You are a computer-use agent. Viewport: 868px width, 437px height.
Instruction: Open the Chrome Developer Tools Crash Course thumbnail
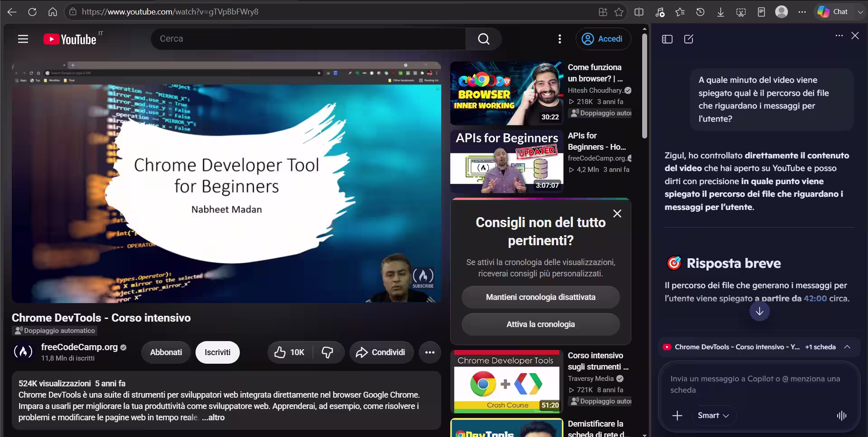click(x=507, y=382)
